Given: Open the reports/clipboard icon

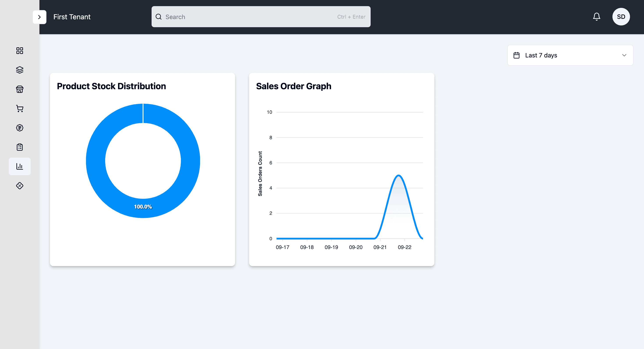Looking at the screenshot, I should pos(20,147).
